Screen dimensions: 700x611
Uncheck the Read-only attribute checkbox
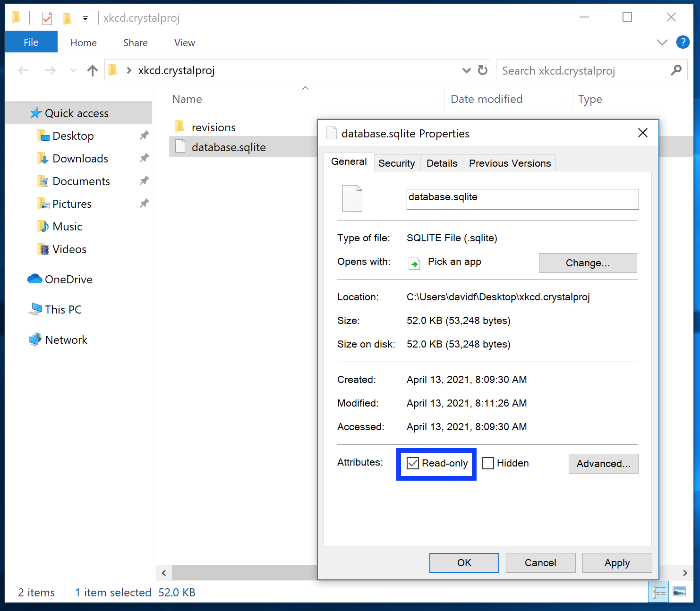pyautogui.click(x=413, y=463)
